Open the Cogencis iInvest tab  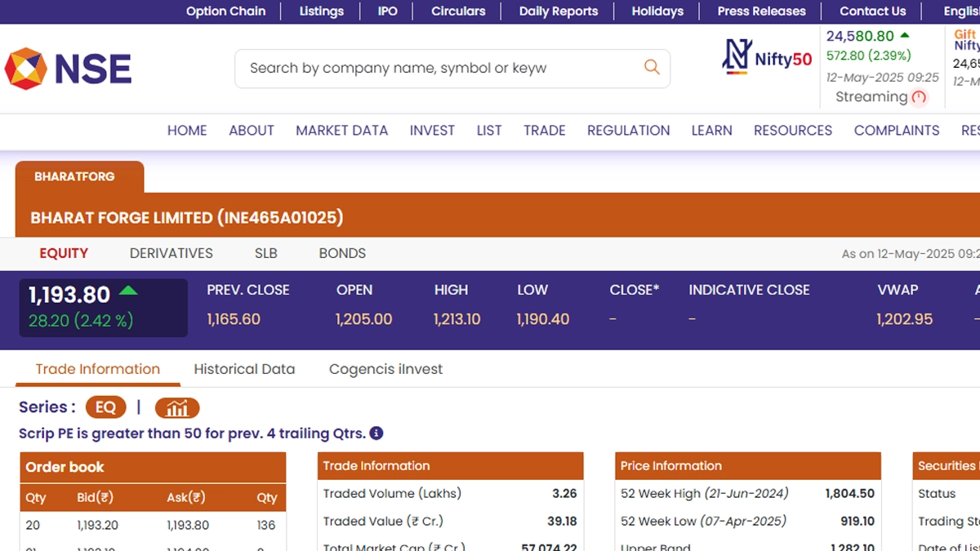pos(385,369)
